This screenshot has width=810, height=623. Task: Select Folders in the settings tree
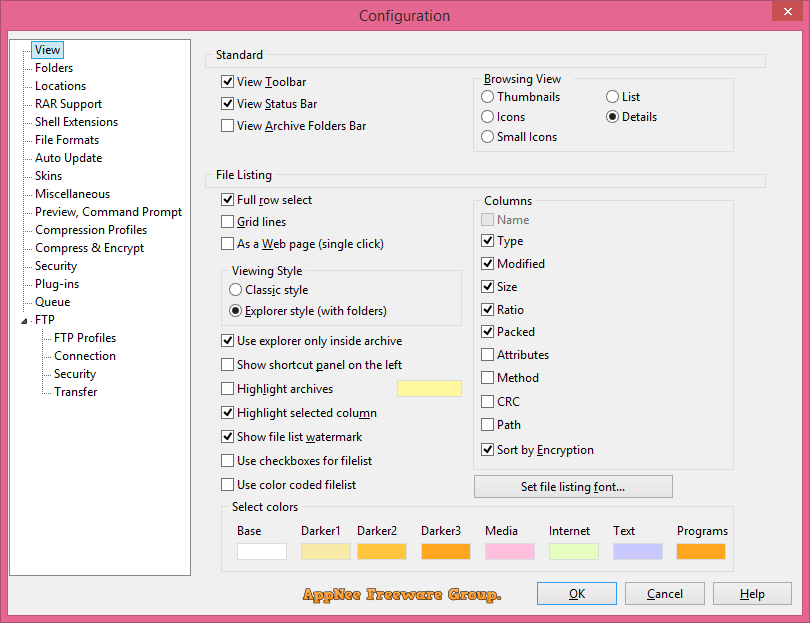(54, 68)
